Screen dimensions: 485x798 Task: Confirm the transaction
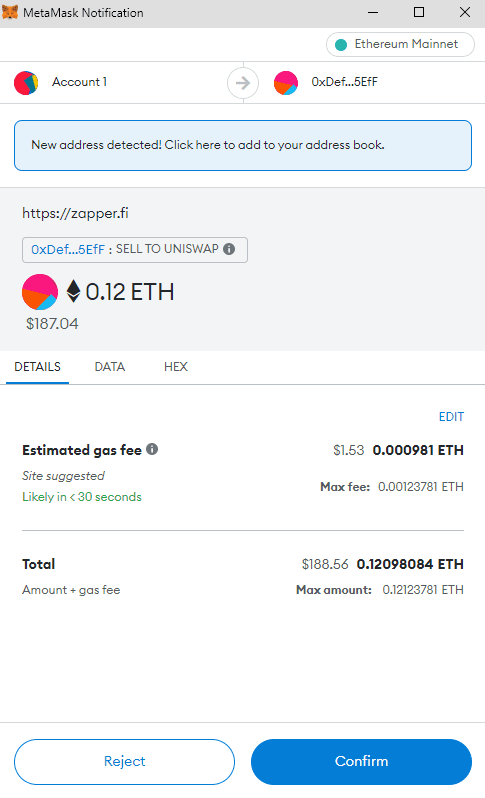[361, 761]
